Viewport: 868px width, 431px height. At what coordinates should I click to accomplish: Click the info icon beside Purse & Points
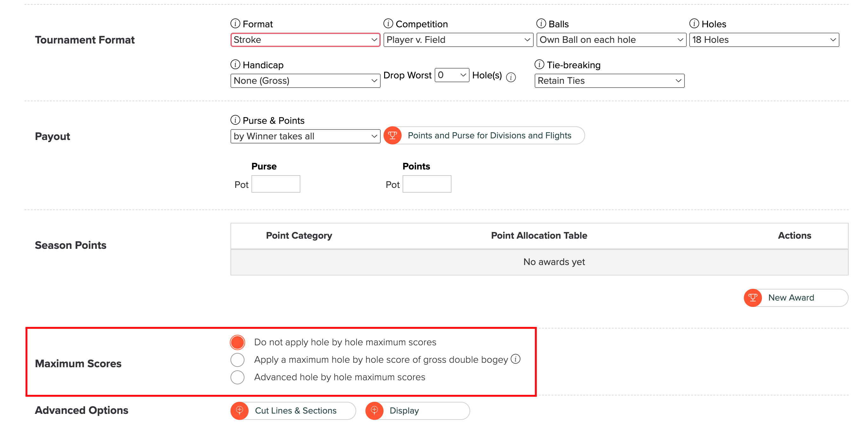click(235, 120)
